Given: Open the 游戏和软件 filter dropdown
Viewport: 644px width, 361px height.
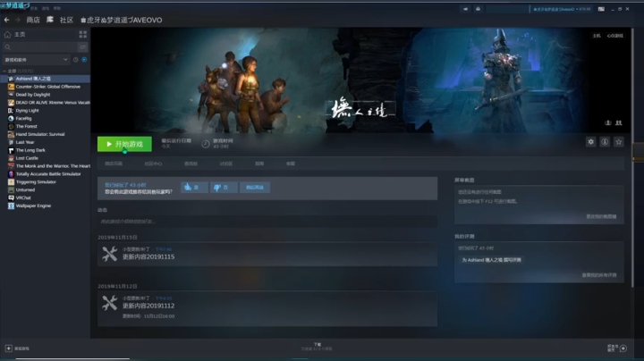Looking at the screenshot, I should pos(36,60).
